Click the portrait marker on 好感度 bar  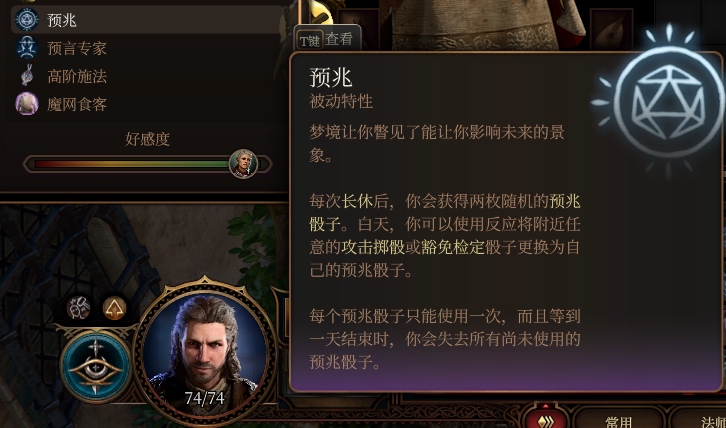pos(243,163)
